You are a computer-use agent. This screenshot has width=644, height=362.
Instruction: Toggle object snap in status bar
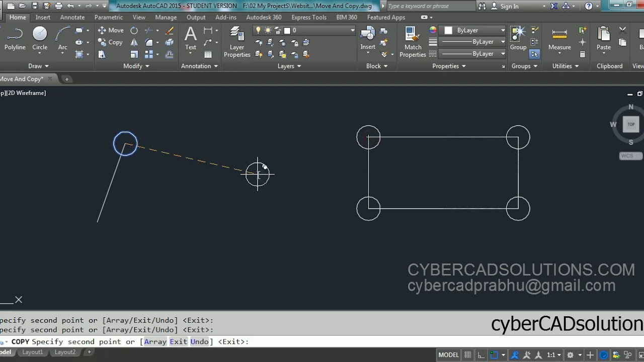(495, 355)
